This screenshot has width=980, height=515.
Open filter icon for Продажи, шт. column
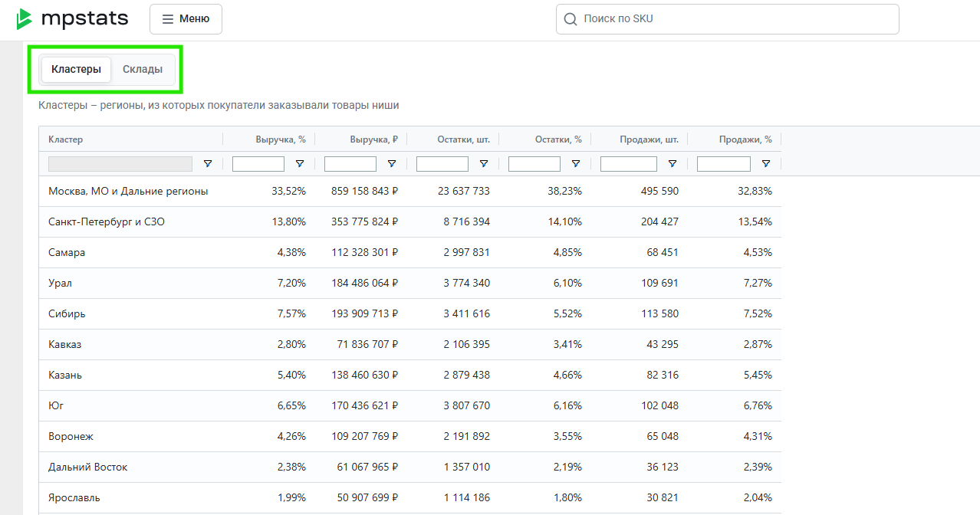(x=673, y=164)
